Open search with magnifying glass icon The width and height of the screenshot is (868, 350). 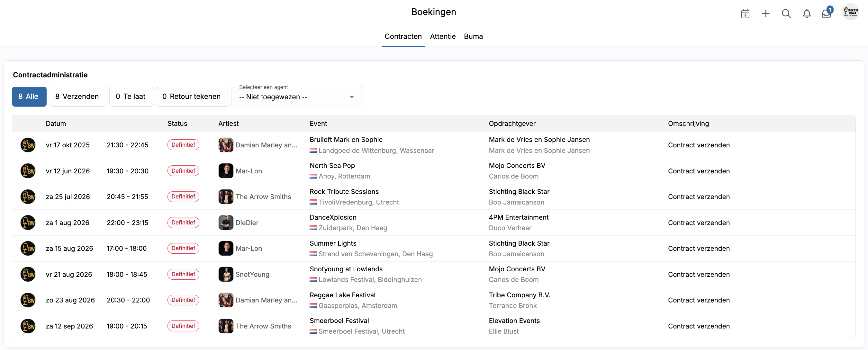(x=786, y=13)
